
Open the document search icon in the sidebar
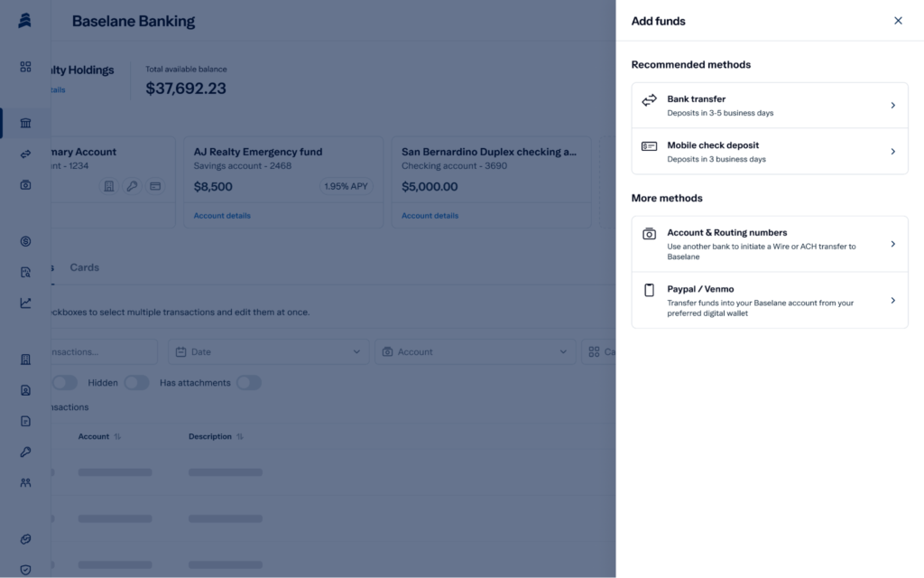tap(25, 272)
